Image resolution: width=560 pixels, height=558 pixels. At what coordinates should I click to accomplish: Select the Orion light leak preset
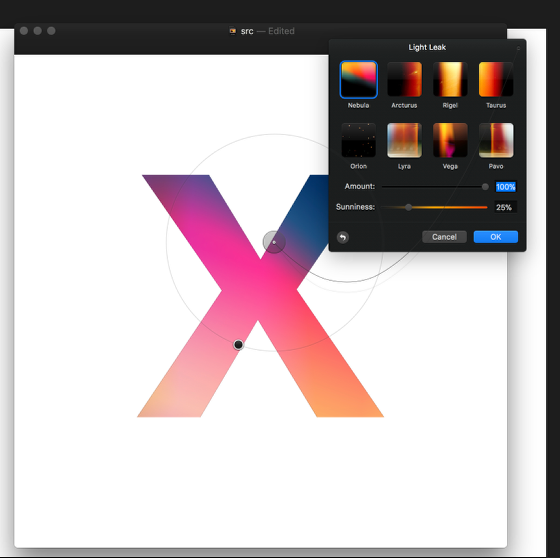click(359, 140)
